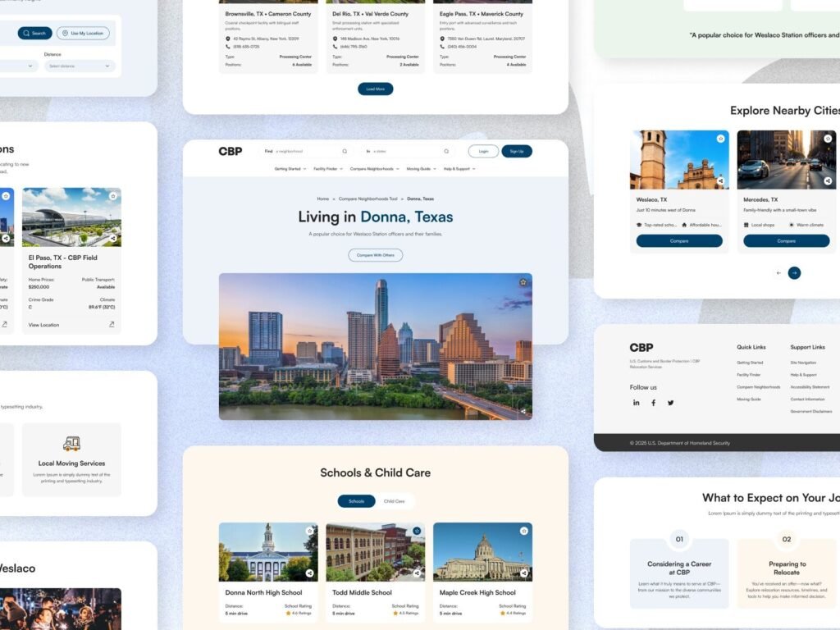Click the arrow icon beside View Location
The height and width of the screenshot is (630, 840).
pyautogui.click(x=112, y=324)
